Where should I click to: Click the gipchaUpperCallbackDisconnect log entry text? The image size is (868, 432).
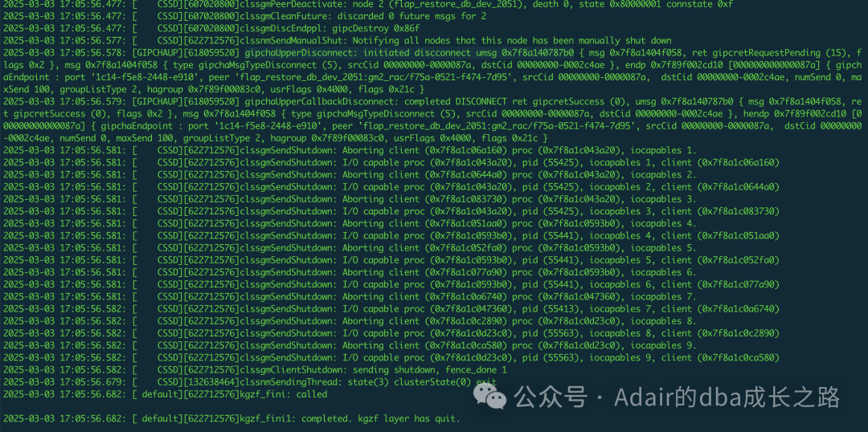click(433, 120)
